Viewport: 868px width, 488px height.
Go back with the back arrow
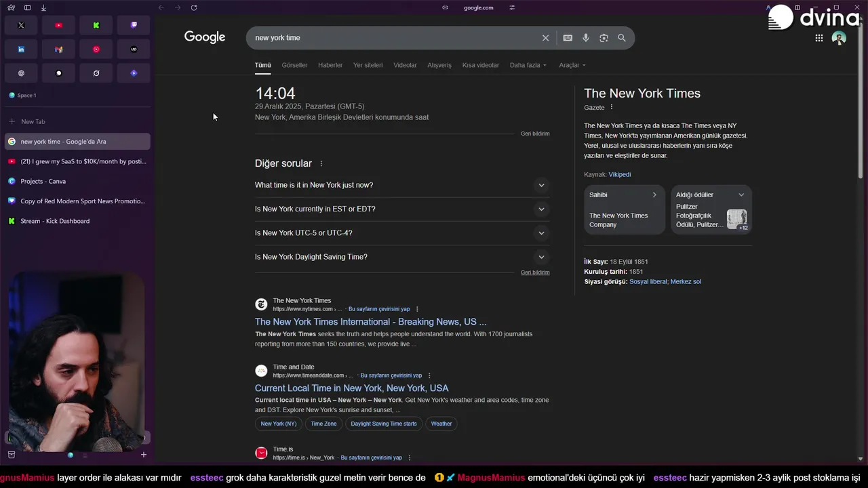[x=161, y=7]
